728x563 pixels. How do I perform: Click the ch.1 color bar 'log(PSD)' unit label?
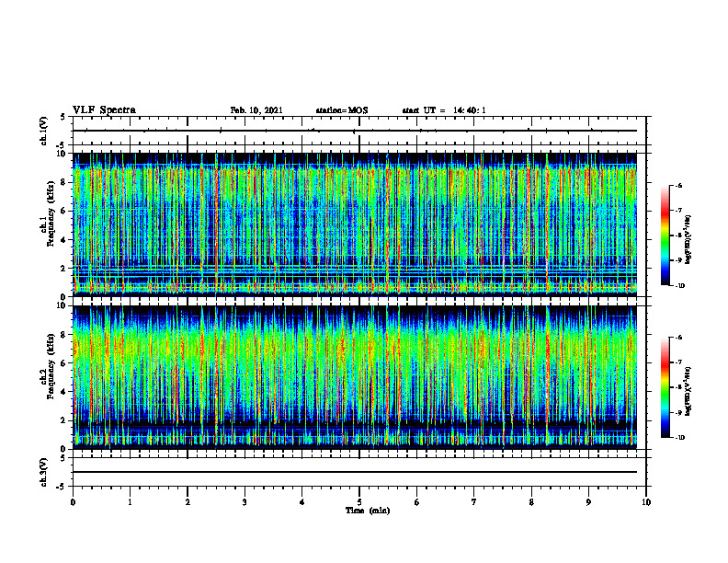pos(688,240)
